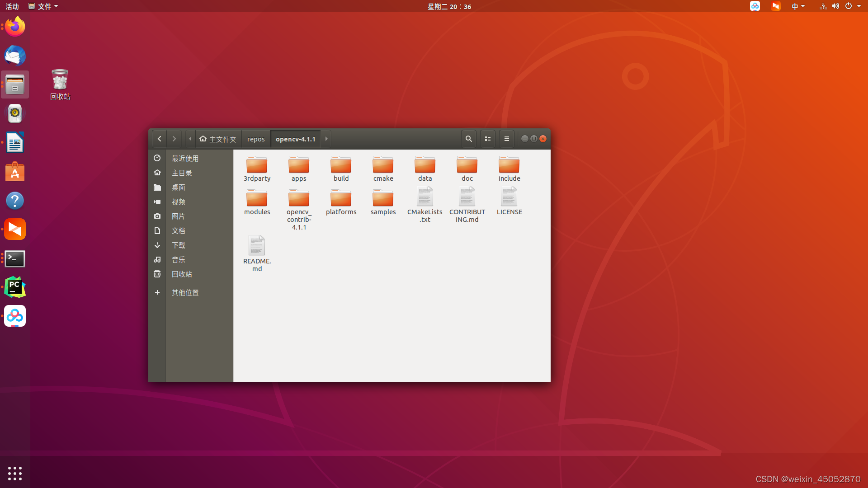Navigate to 主文件夹 in path bar
868x488 pixels.
pos(218,139)
